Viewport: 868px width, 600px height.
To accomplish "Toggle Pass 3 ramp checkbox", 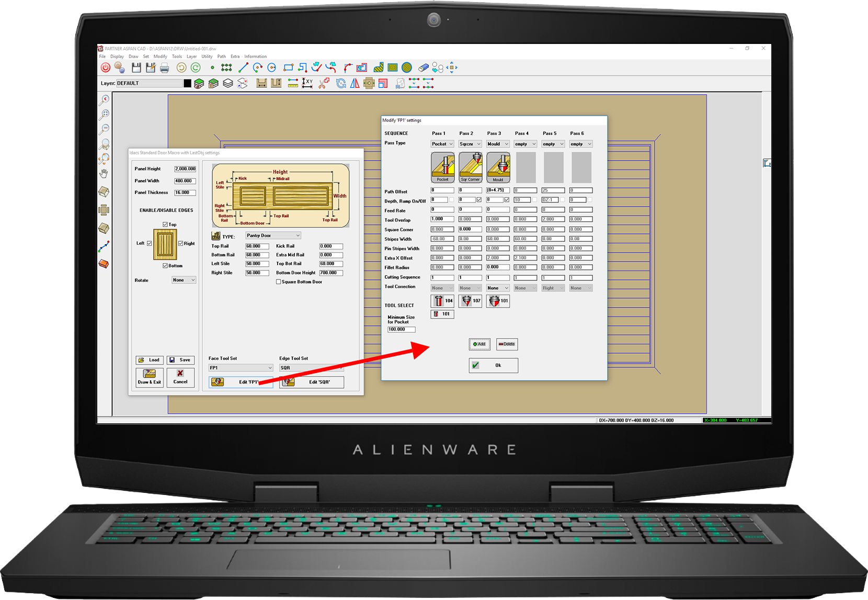I will click(x=507, y=200).
